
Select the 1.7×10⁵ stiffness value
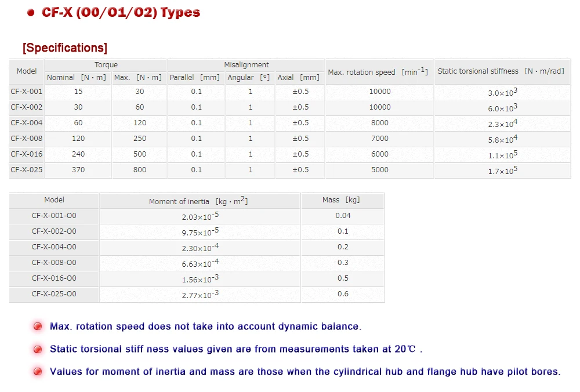(503, 170)
